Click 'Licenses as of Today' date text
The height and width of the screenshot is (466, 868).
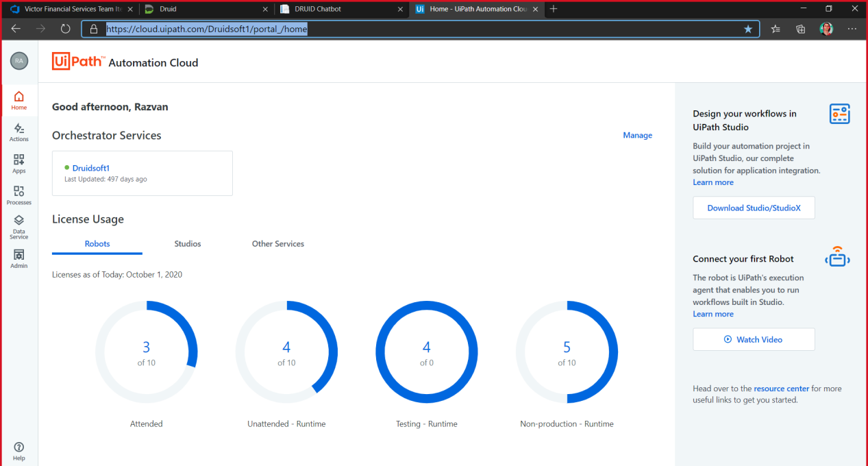pyautogui.click(x=117, y=275)
